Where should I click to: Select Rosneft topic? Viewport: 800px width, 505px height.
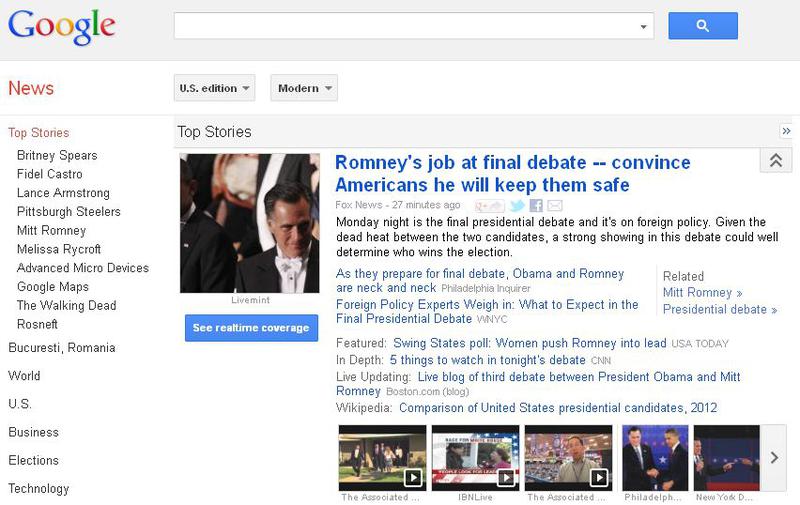point(37,324)
